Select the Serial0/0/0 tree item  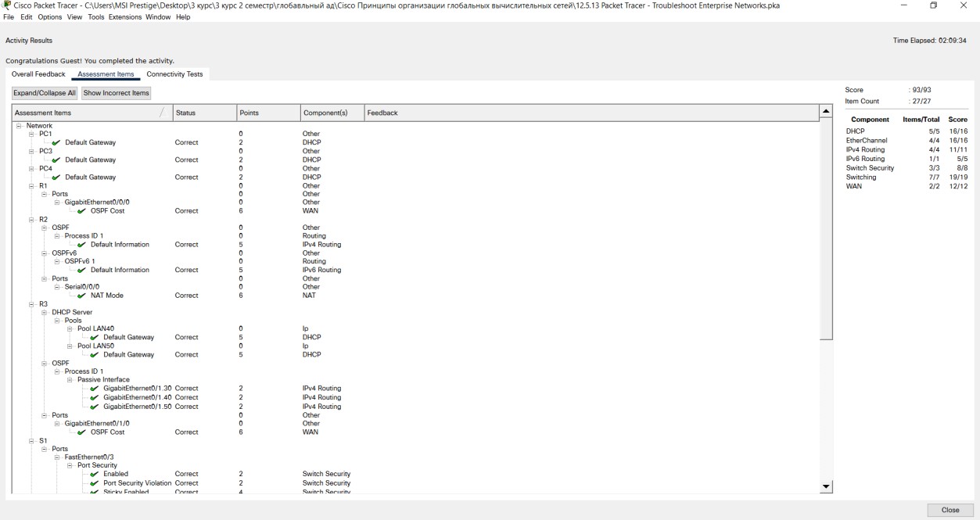[81, 287]
